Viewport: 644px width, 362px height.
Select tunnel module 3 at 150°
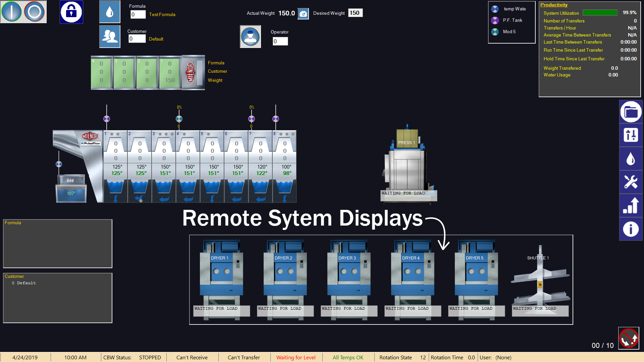click(x=164, y=167)
